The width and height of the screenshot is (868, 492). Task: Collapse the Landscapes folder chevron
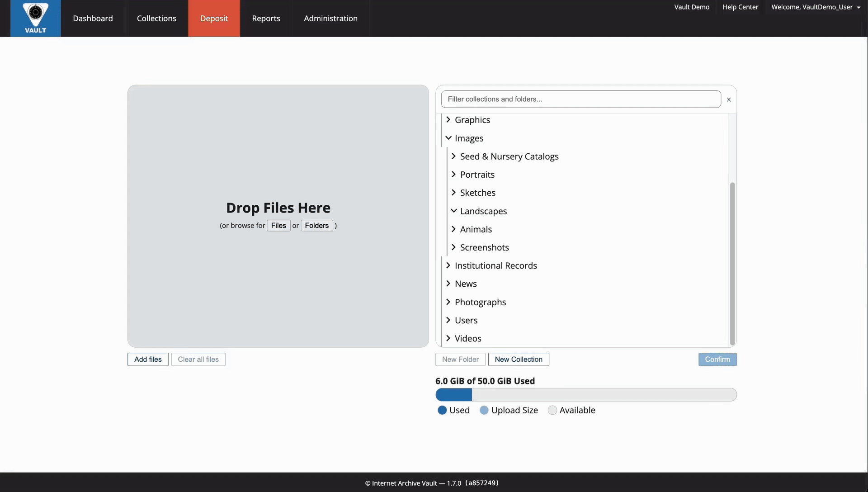click(x=453, y=211)
